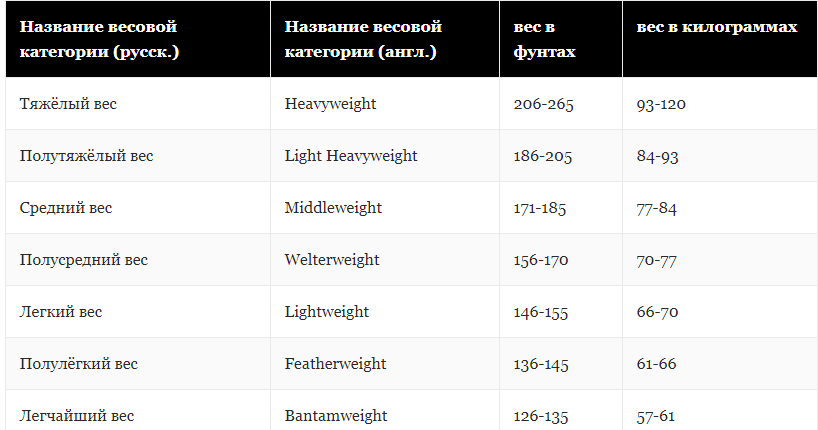
Task: Click the 93-120 kilograms value
Action: click(661, 104)
